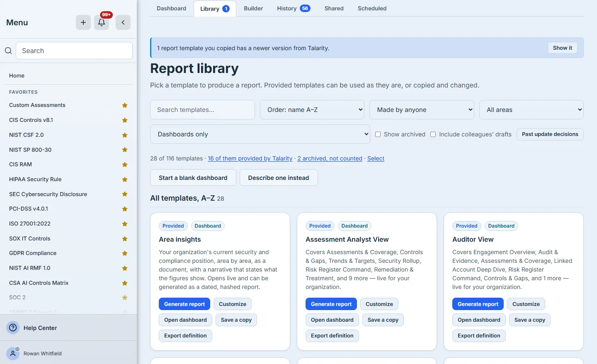Export definition of Area insights
597x364 pixels.
coord(185,335)
